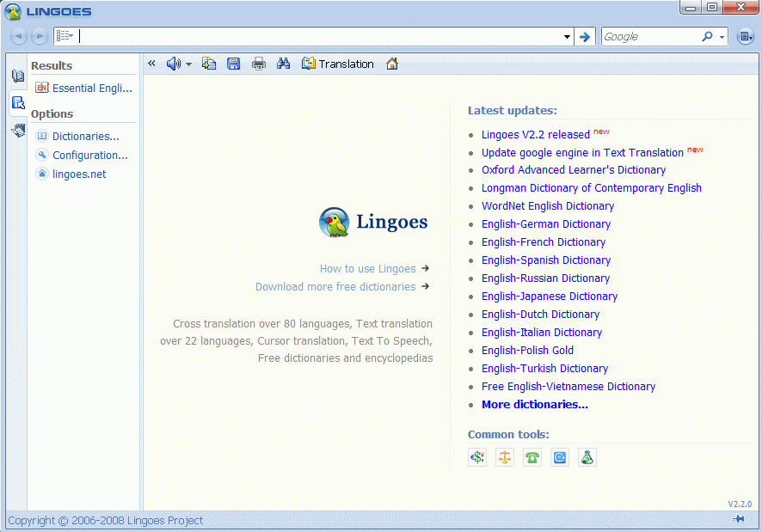
Task: Switch to the Translation tab
Action: [x=337, y=63]
